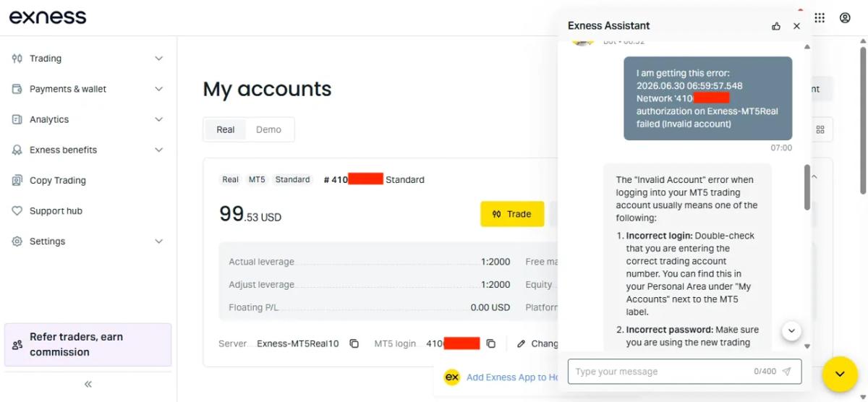Viewport: 868px width, 402px height.
Task: Click the main page scrollbar thumb
Action: click(x=863, y=121)
